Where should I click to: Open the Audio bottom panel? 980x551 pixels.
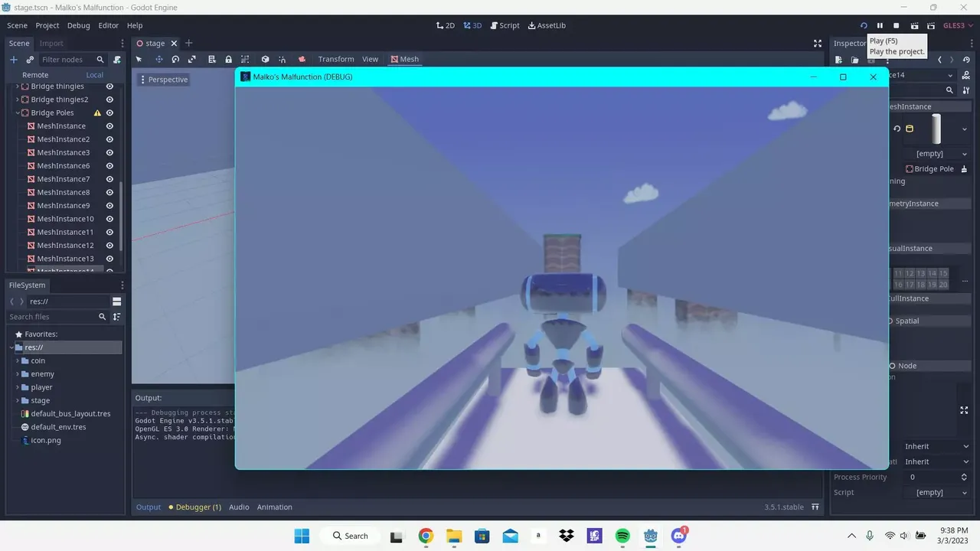click(239, 507)
